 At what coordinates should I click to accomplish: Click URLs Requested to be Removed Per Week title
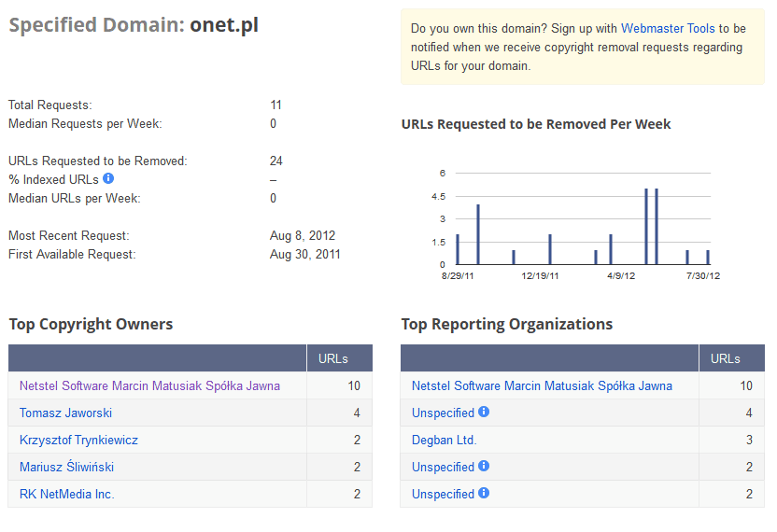tap(536, 124)
